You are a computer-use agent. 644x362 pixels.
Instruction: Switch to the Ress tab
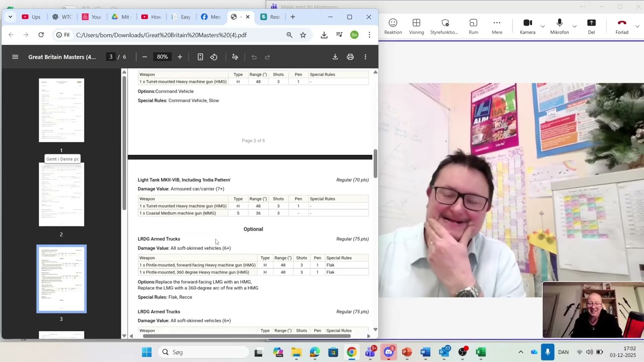(270, 17)
